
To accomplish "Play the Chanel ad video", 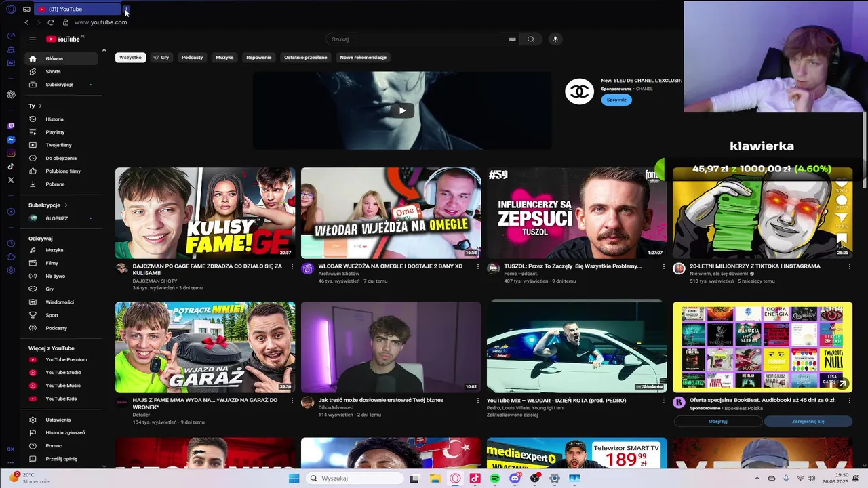I will click(x=402, y=110).
